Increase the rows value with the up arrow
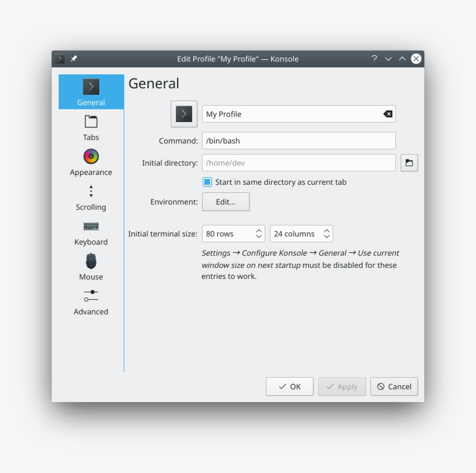 click(259, 230)
